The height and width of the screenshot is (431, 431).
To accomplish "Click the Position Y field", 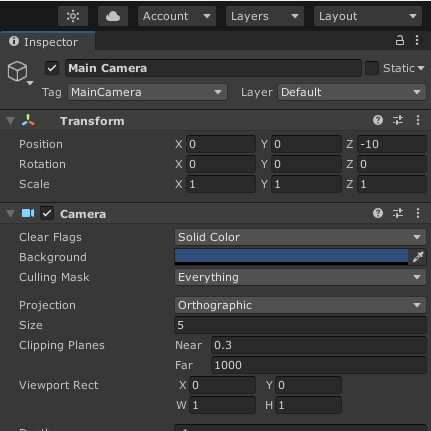I will pos(306,144).
